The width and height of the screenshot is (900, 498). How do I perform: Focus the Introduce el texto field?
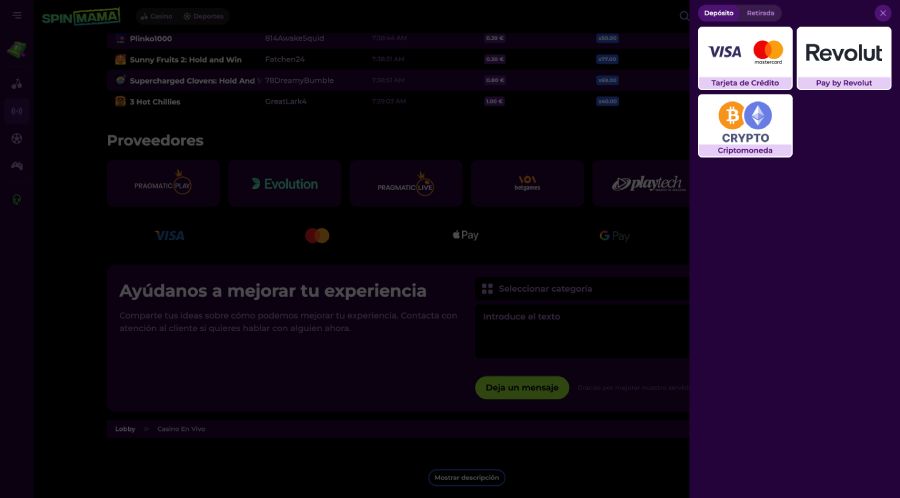pos(582,331)
